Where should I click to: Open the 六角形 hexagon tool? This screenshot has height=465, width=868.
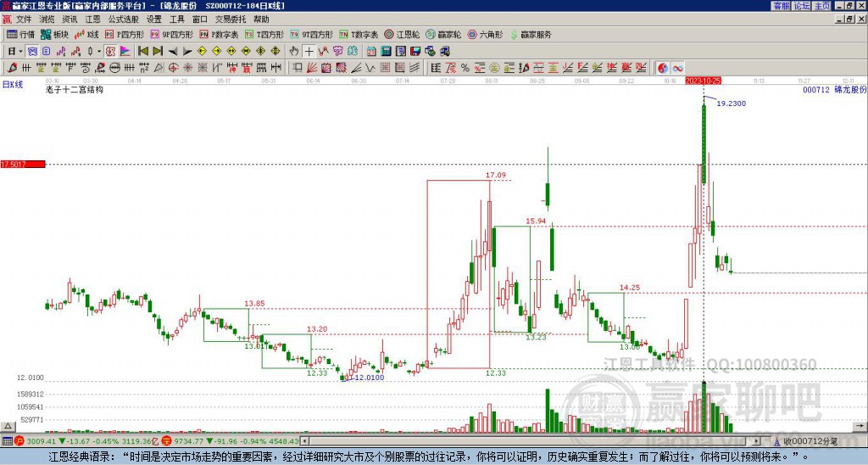click(486, 34)
